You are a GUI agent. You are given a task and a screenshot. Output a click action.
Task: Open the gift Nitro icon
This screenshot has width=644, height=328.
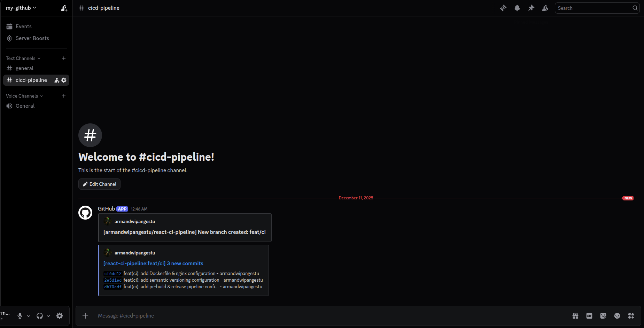coord(575,316)
